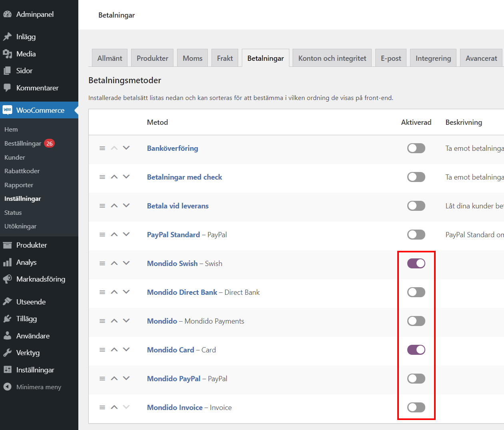Click the Användare person icon
Screen dimensions: 504x430
(x=7, y=336)
